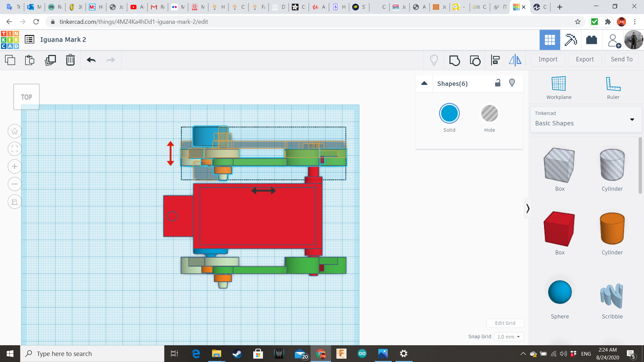Delete selection with trash icon

(70, 60)
